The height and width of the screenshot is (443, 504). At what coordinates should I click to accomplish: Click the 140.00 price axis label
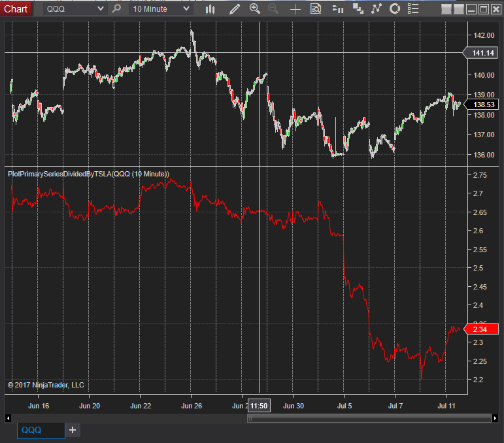pos(484,75)
